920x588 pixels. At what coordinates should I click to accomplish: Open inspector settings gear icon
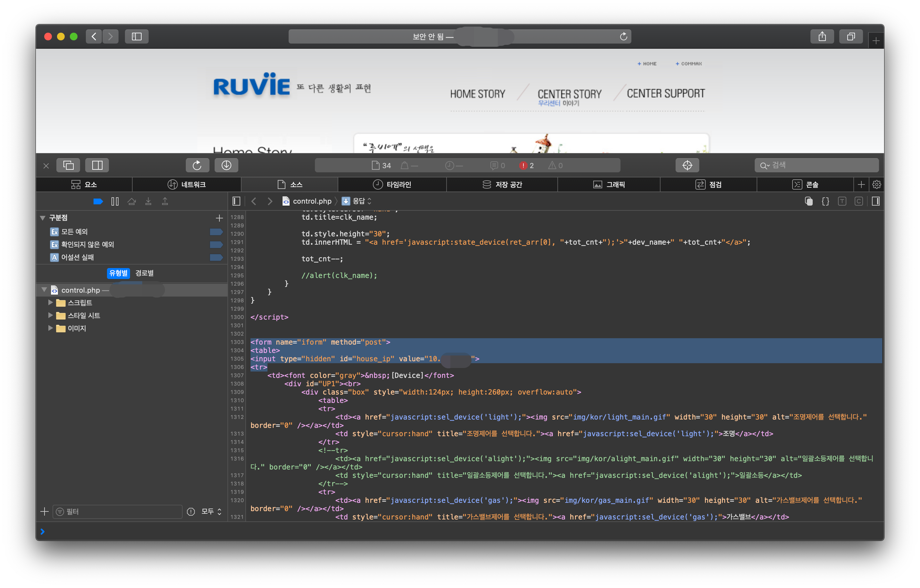pyautogui.click(x=876, y=184)
